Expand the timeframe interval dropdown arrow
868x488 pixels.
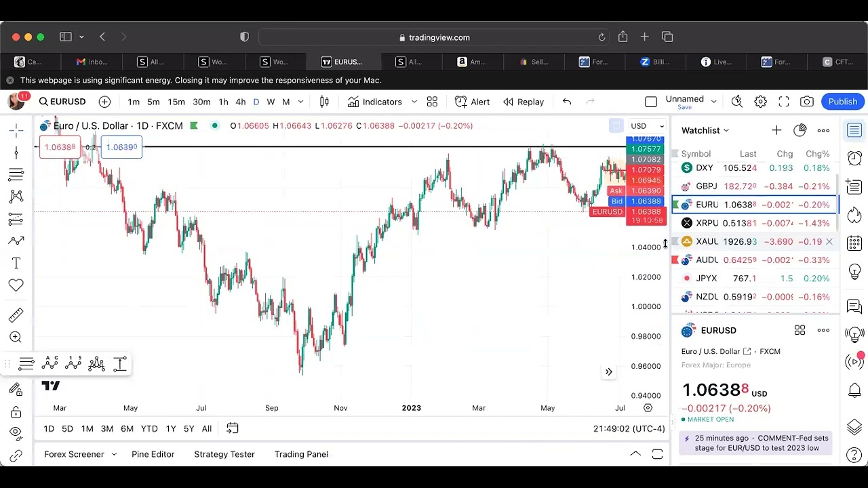pyautogui.click(x=301, y=102)
